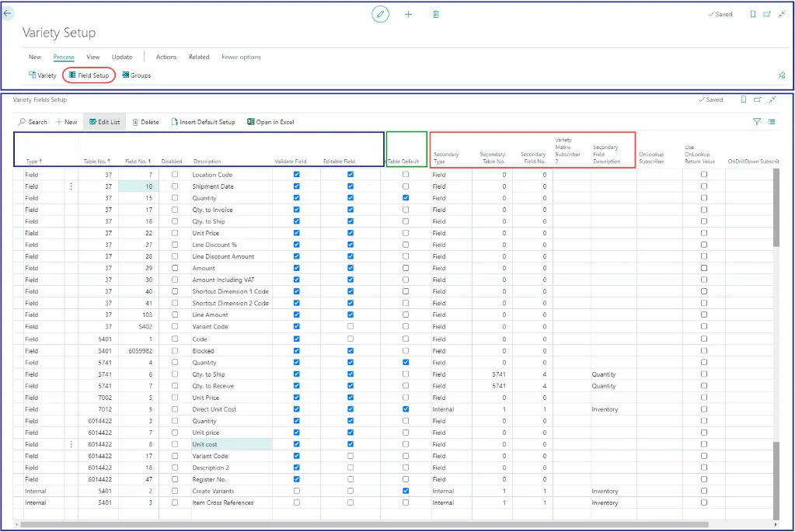
Task: Click bookmark icon in Variety Fields Setup
Action: point(743,100)
